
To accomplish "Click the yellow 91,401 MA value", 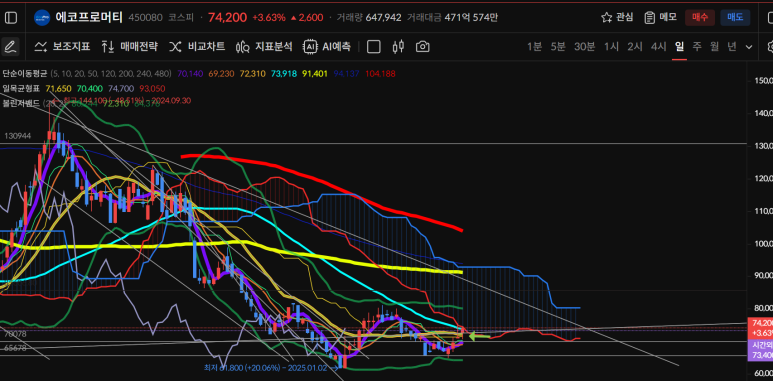I will (x=315, y=74).
